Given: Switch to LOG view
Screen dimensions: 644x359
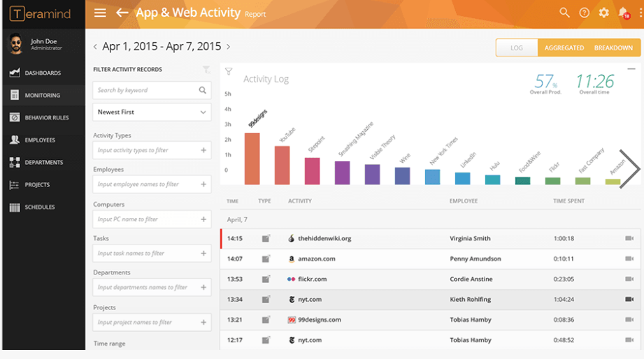Looking at the screenshot, I should [x=517, y=48].
